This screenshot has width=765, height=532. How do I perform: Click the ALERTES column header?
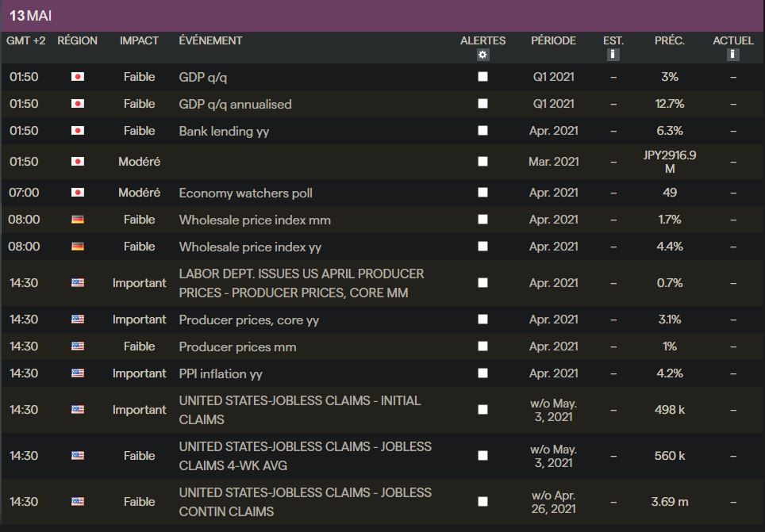click(x=482, y=40)
